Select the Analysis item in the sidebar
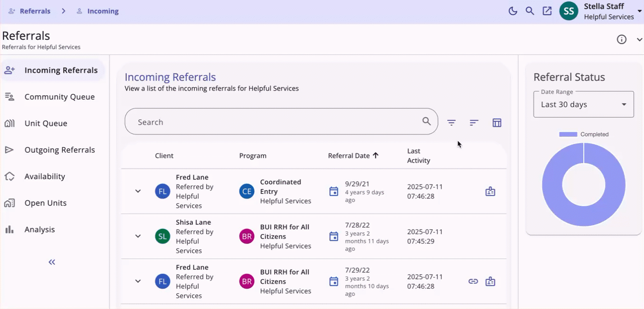The height and width of the screenshot is (309, 644). point(39,229)
